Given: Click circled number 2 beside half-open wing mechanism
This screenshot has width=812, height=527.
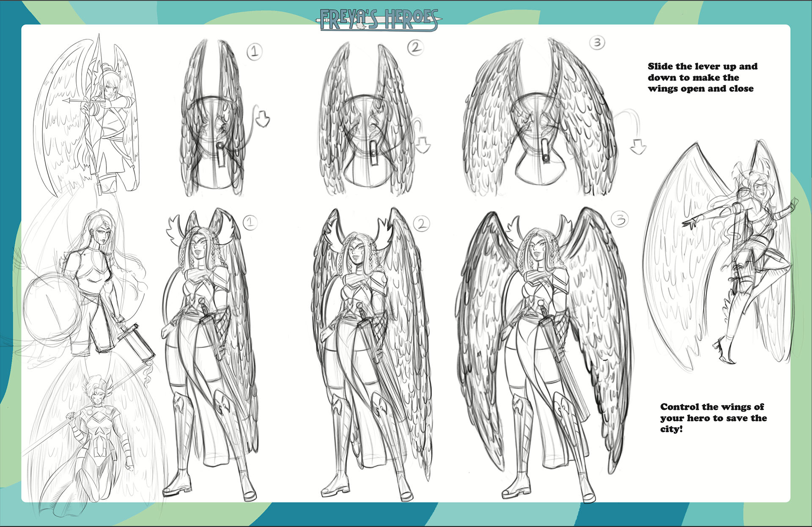Looking at the screenshot, I should [x=416, y=47].
